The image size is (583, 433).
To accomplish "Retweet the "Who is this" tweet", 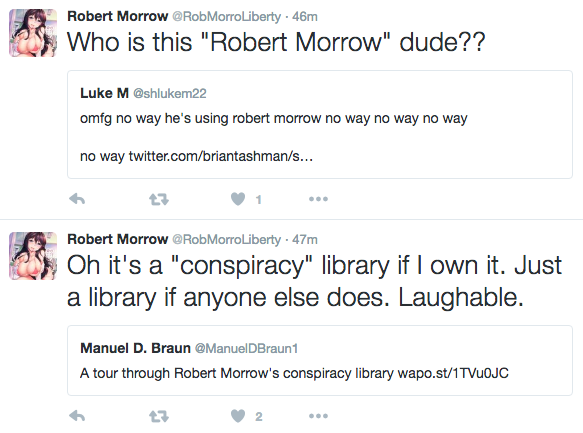I will pos(159,200).
